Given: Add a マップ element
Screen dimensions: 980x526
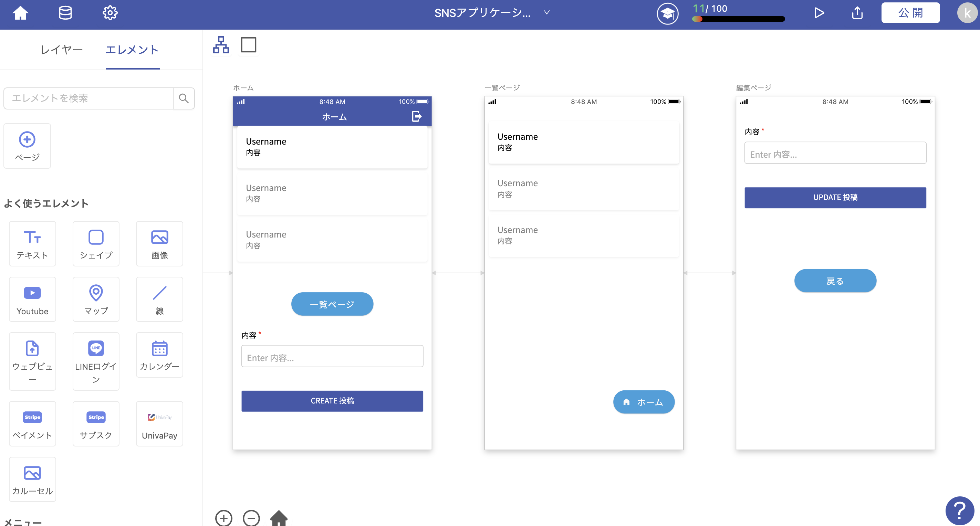Looking at the screenshot, I should (x=95, y=299).
